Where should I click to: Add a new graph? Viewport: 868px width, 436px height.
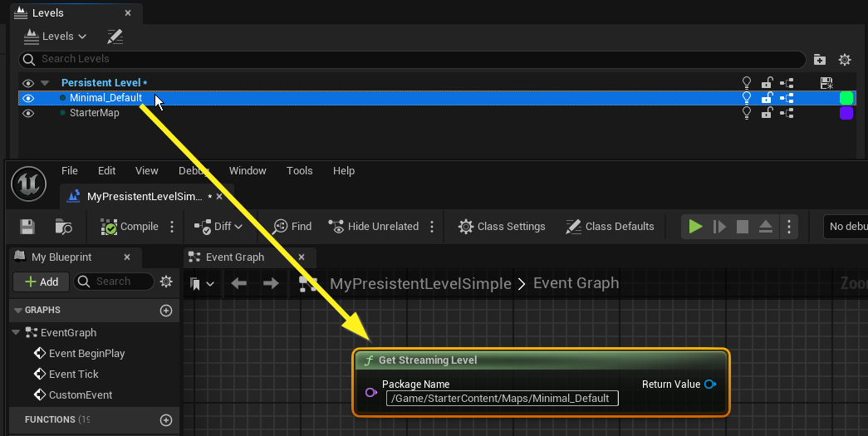pos(166,311)
